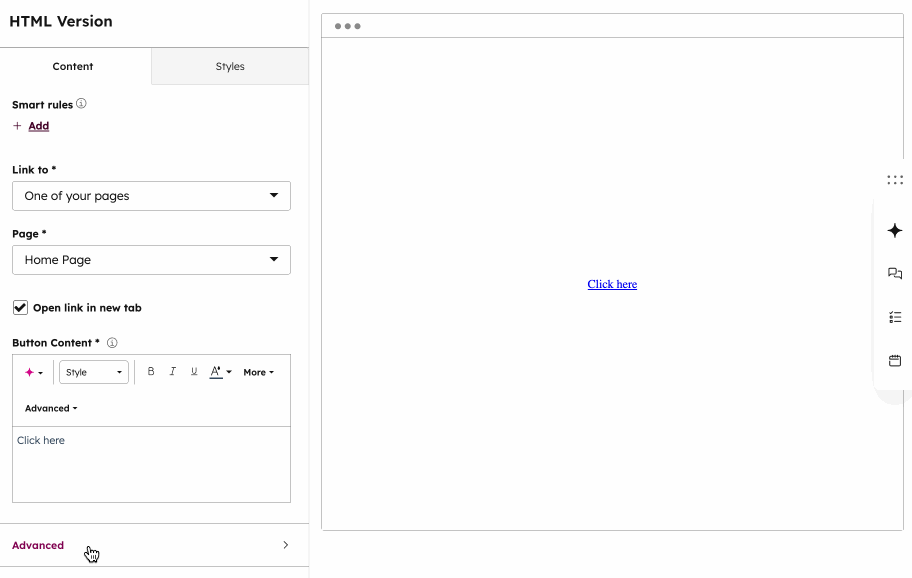
Task: Open the pink AI sparkle tool in the editor
Action: click(x=30, y=371)
